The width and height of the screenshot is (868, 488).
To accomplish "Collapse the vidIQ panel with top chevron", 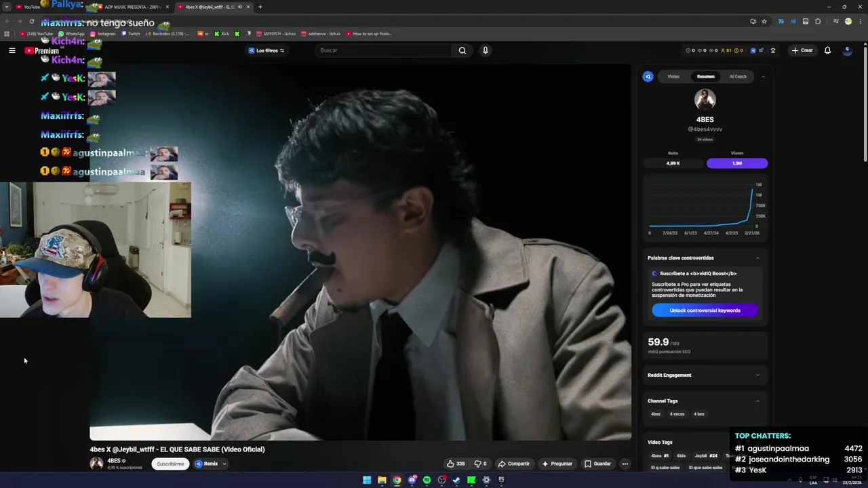I will [x=763, y=77].
